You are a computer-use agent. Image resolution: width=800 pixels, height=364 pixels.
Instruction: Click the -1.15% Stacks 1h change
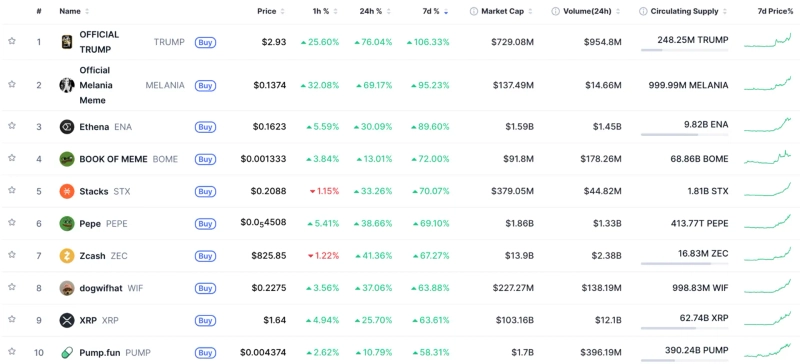pos(324,191)
